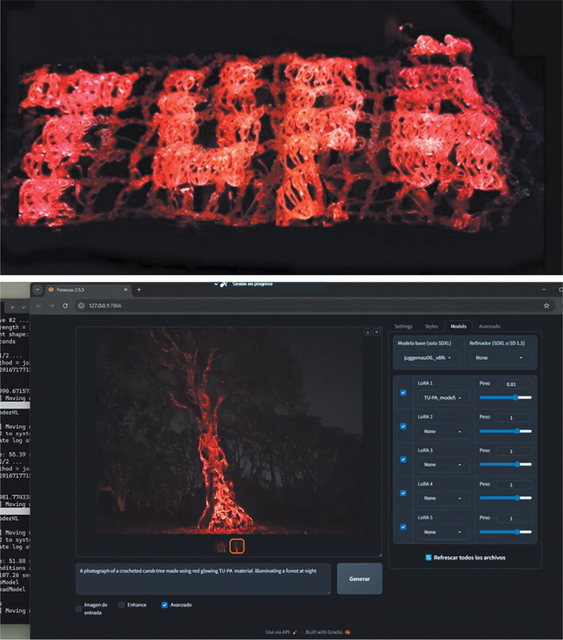Enable the Imagen de entrada checkbox
563x640 pixels.
click(79, 609)
